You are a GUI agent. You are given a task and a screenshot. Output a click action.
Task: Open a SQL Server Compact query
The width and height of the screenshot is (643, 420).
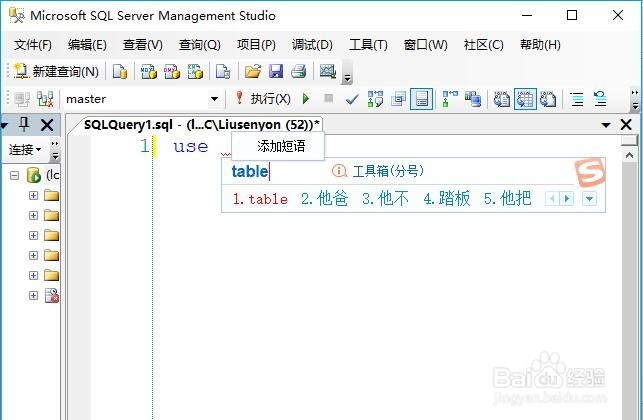click(223, 71)
